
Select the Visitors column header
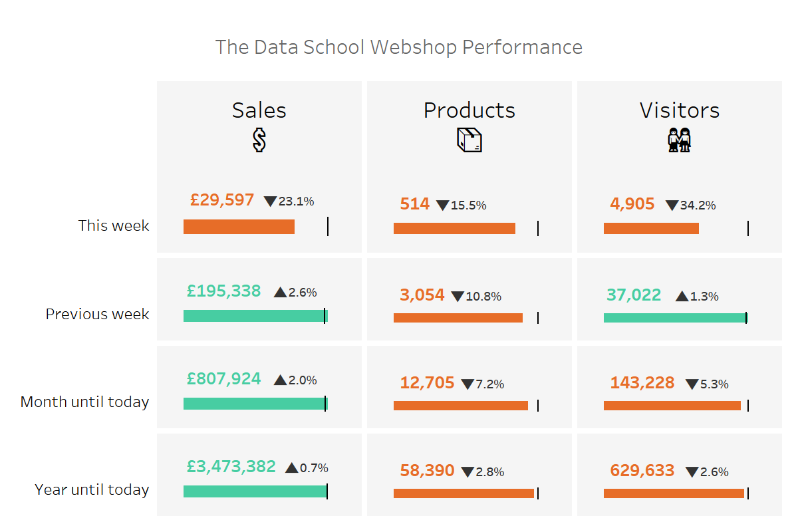click(679, 110)
